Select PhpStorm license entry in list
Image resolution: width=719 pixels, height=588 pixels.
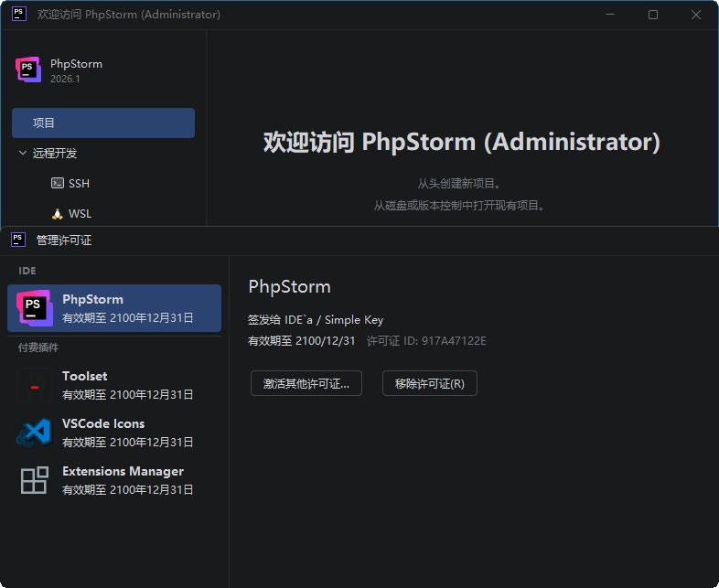[114, 308]
